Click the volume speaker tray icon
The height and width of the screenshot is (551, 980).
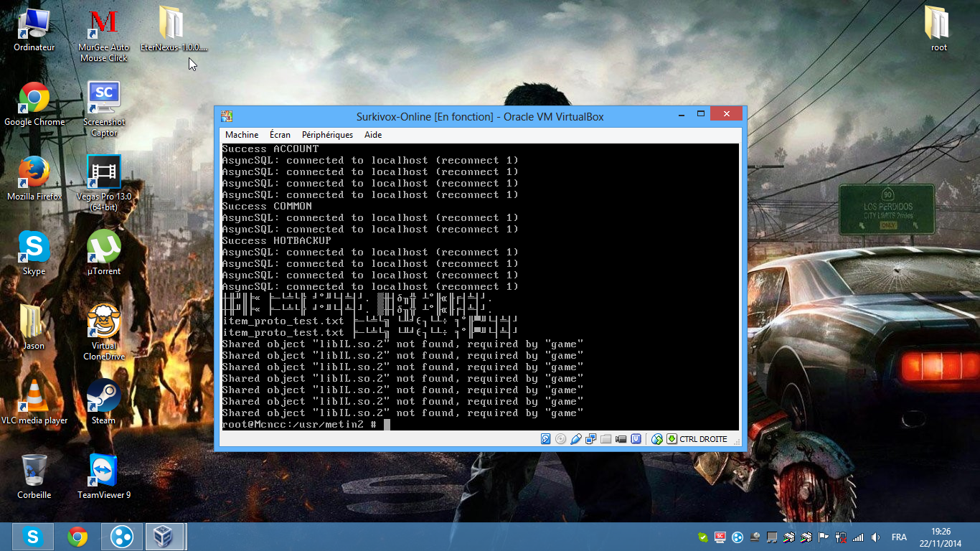875,537
